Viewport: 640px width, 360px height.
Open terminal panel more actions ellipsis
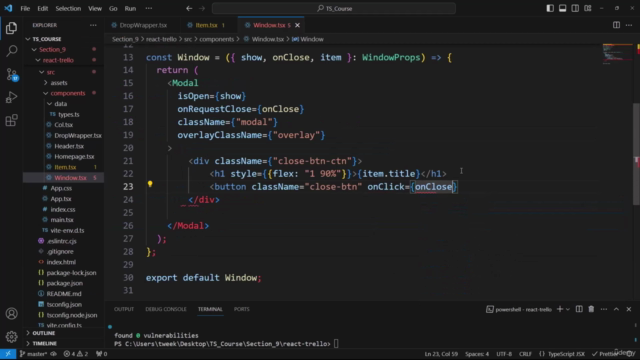point(604,309)
